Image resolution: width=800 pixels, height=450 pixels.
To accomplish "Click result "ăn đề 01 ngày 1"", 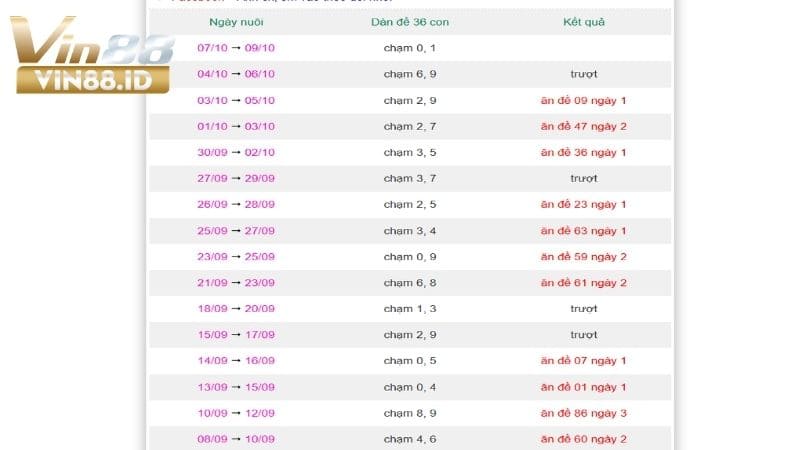I will [583, 387].
